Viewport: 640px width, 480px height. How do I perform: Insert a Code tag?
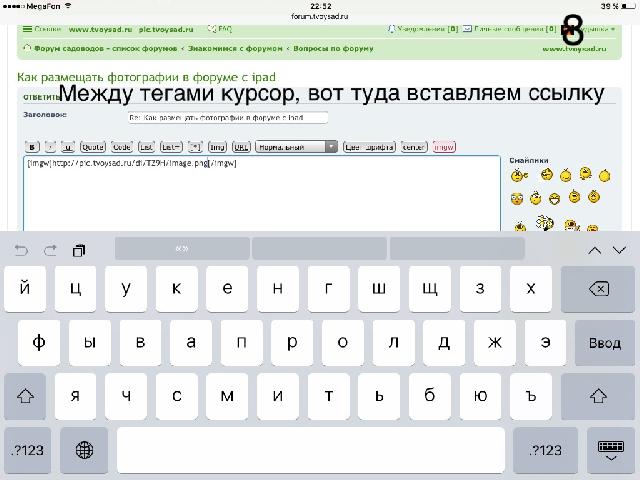121,147
